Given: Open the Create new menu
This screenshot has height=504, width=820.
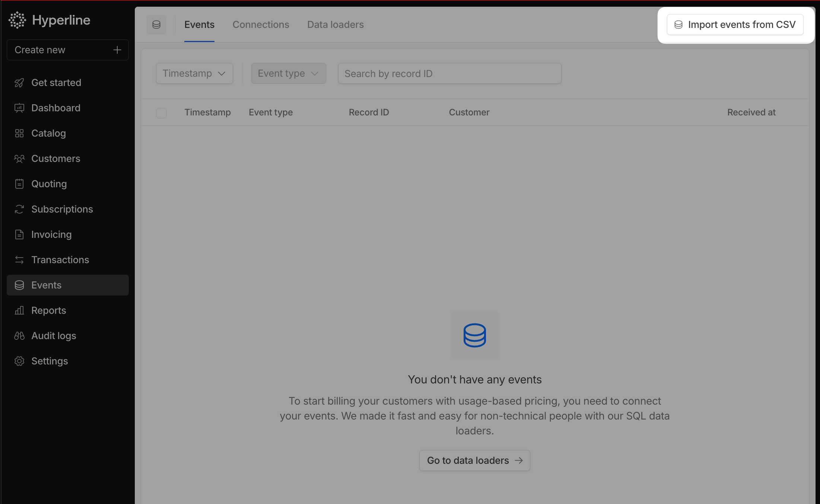Looking at the screenshot, I should (67, 50).
